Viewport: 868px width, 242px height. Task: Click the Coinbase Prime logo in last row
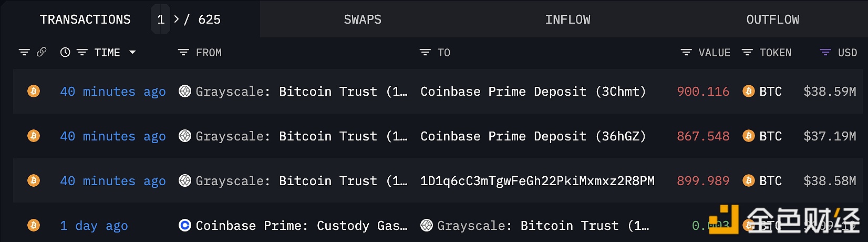[x=185, y=225]
